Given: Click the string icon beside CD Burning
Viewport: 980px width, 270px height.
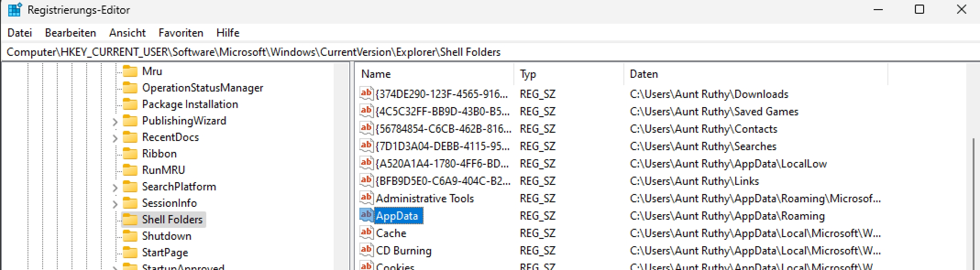Looking at the screenshot, I should click(x=366, y=250).
